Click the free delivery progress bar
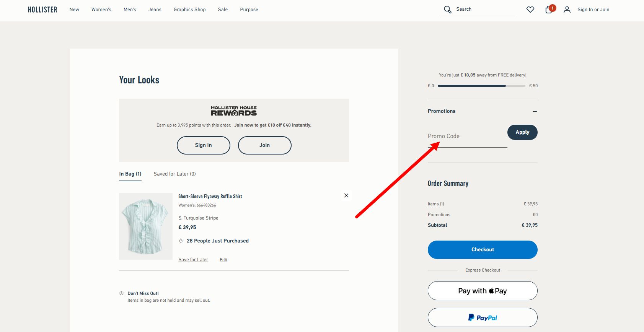 pyautogui.click(x=481, y=86)
